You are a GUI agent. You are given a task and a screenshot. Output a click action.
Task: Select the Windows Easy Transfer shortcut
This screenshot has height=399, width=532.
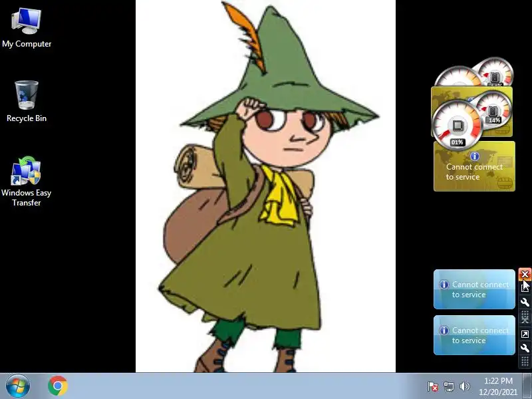[x=27, y=181]
